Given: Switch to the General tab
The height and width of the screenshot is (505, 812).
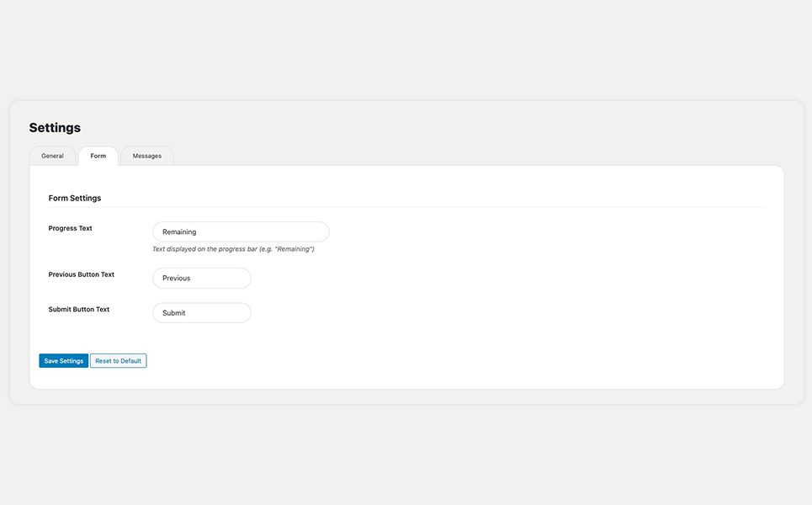Looking at the screenshot, I should pos(52,156).
